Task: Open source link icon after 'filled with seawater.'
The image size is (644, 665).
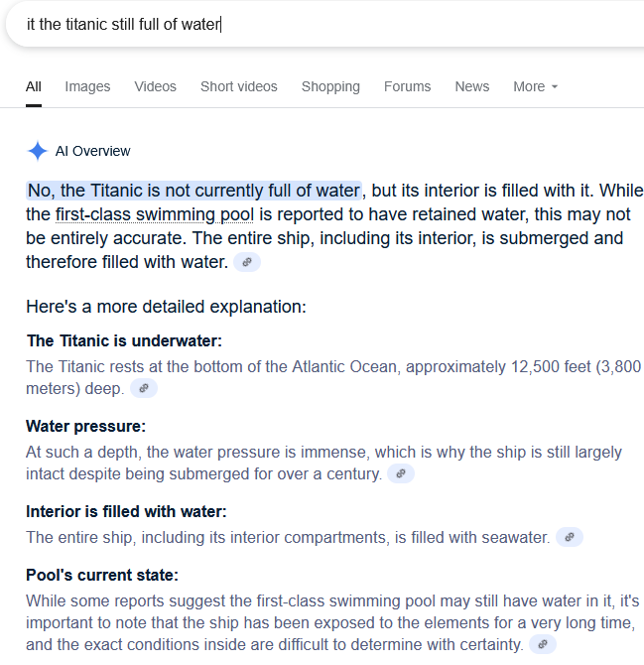Action: tap(570, 537)
